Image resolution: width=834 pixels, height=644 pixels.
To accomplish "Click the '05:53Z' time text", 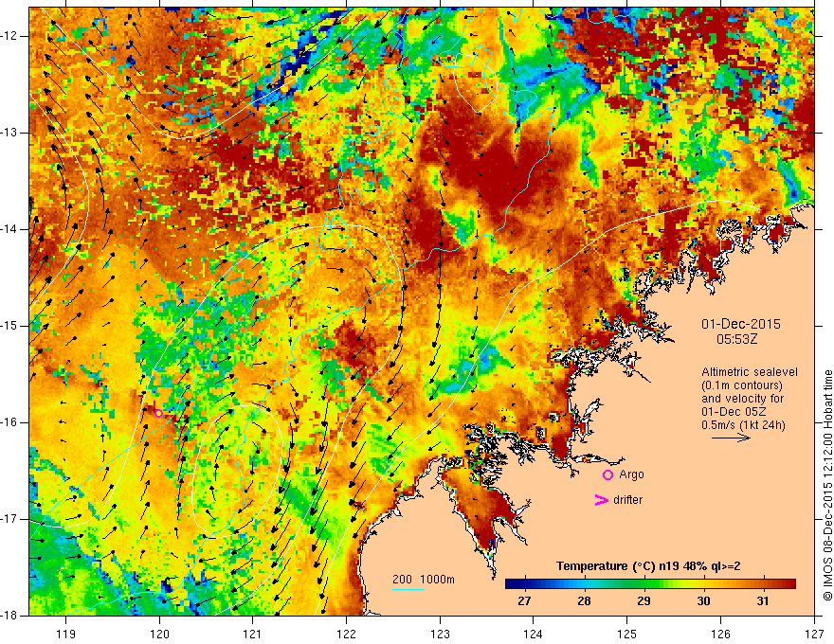I will click(736, 339).
